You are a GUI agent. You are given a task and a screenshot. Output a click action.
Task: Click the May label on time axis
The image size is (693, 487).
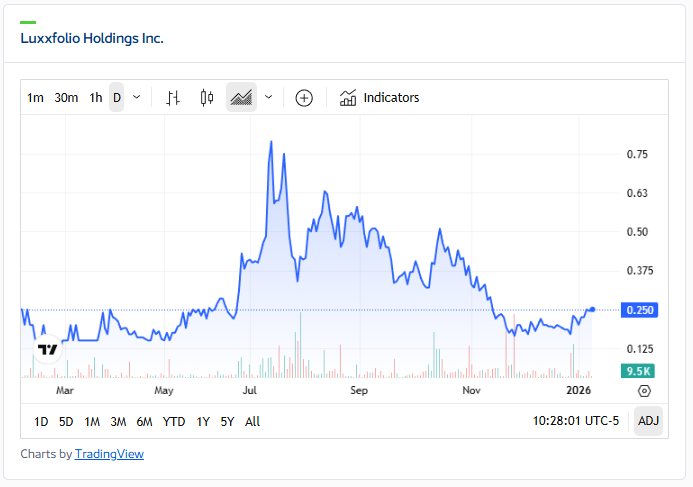164,391
